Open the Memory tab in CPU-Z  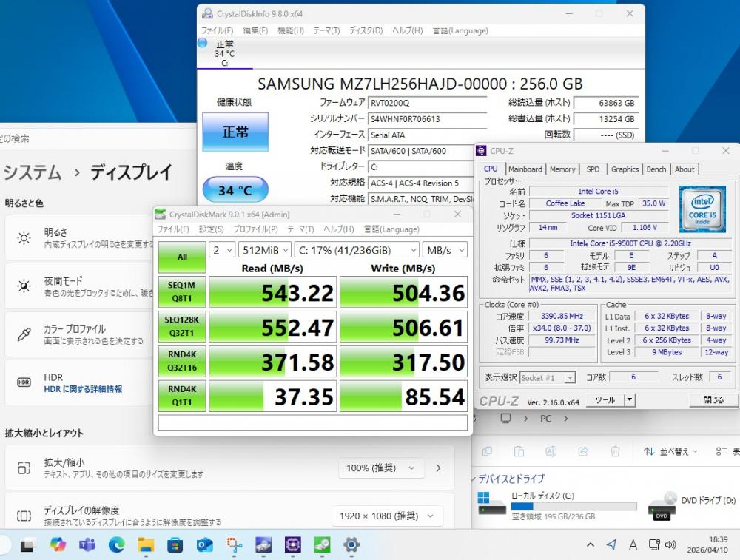[x=562, y=169]
